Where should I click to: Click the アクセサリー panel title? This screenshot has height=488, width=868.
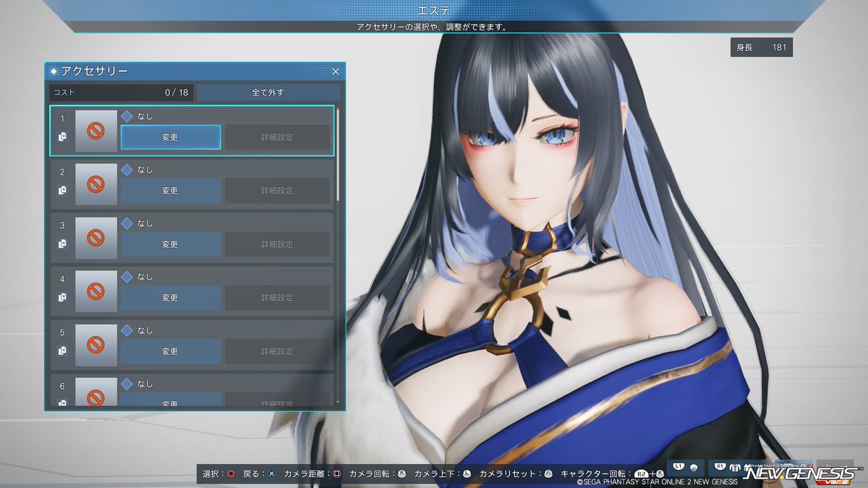94,71
